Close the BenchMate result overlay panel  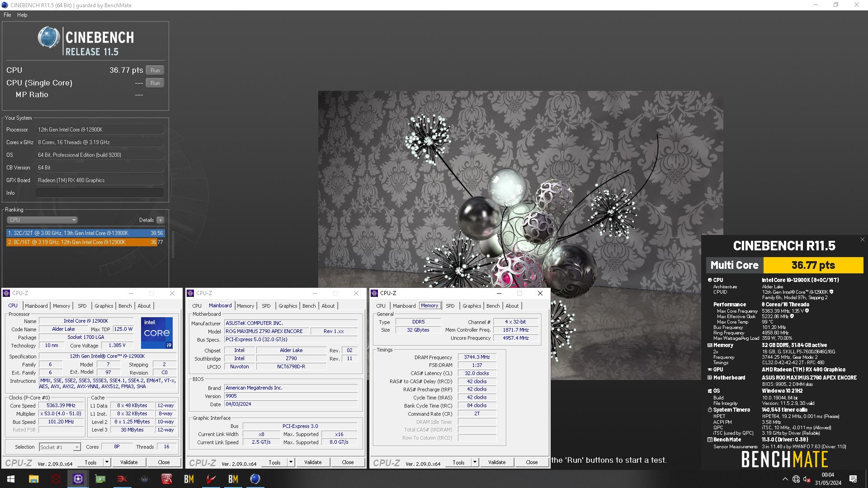pos(862,239)
